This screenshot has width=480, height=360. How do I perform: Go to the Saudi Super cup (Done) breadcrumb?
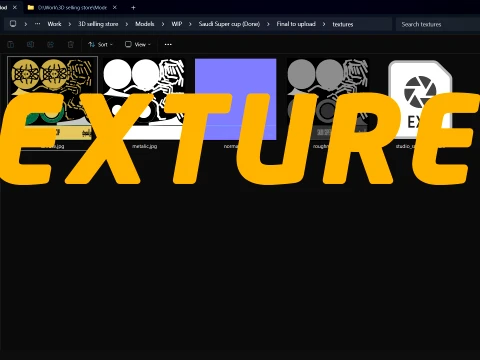pyautogui.click(x=229, y=24)
